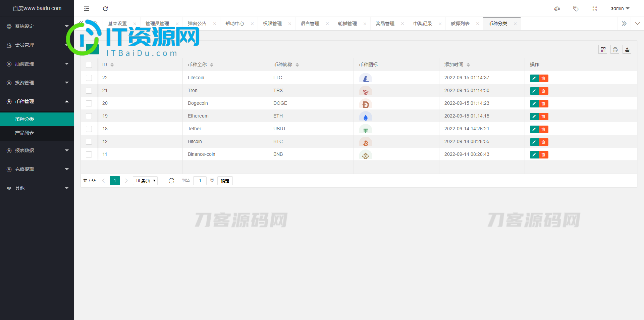The image size is (644, 320).
Task: Expand the 报表数据 sidebar menu
Action: [x=37, y=150]
